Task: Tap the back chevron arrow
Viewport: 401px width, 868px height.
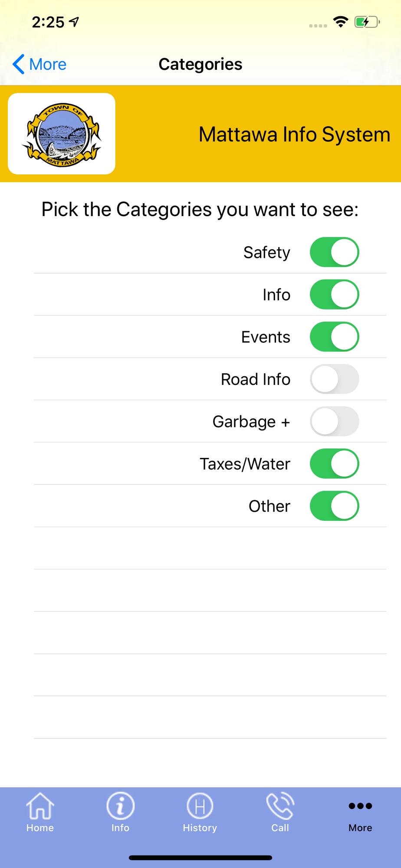Action: tap(18, 64)
